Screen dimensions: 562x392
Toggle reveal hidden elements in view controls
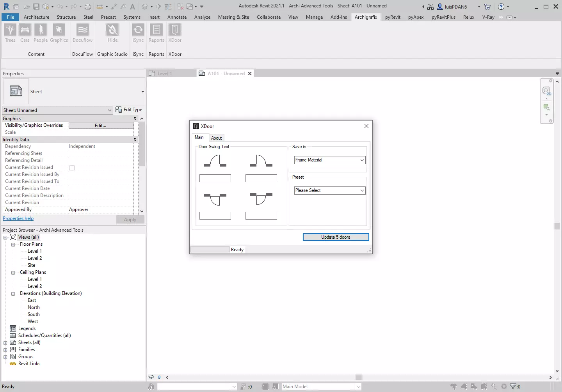pos(151,377)
